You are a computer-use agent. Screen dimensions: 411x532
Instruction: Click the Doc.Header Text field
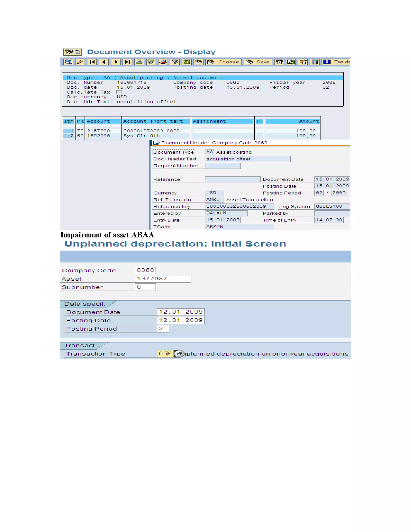point(248,159)
